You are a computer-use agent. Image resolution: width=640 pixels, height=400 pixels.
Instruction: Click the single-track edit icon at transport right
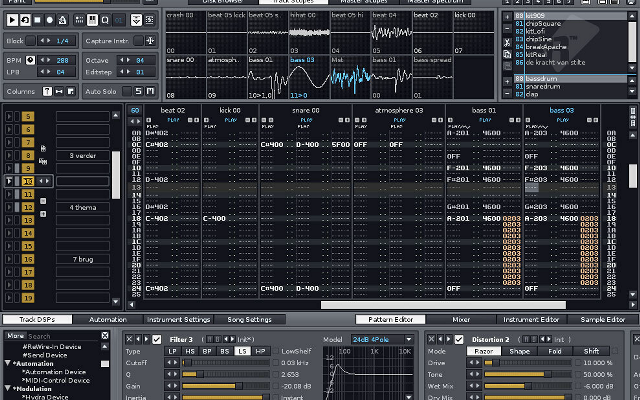pyautogui.click(x=149, y=20)
